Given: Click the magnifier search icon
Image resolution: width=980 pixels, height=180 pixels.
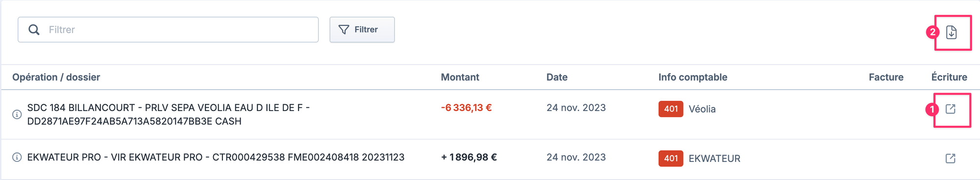Looking at the screenshot, I should (x=34, y=30).
